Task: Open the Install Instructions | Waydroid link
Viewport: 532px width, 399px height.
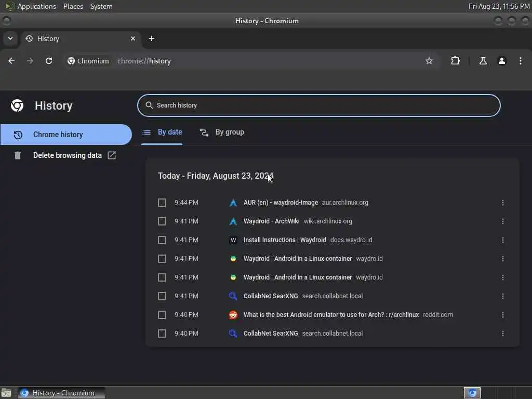Action: click(285, 240)
